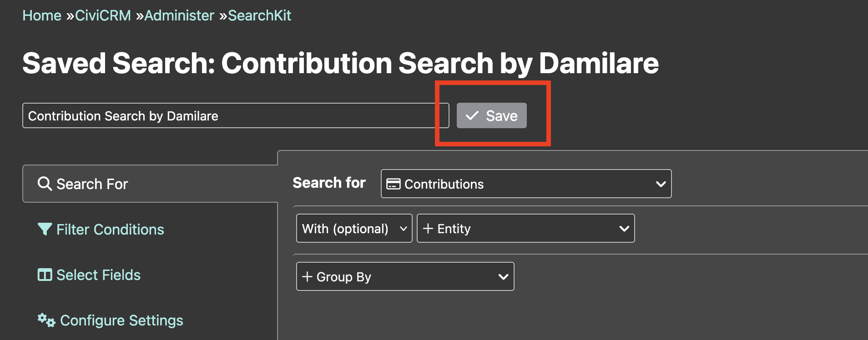The height and width of the screenshot is (340, 868).
Task: Navigate to SearchKit breadcrumb link
Action: 259,15
